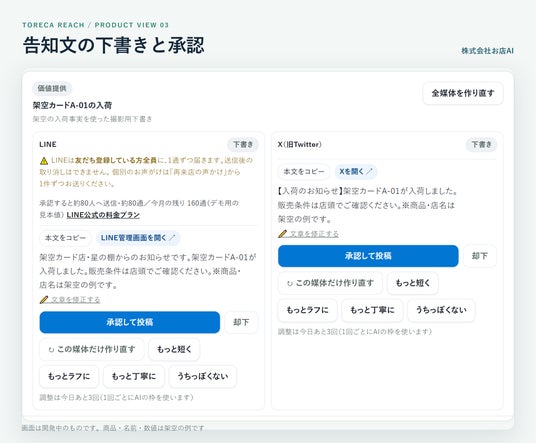This screenshot has width=536, height=443.
Task: Click the warning triangle icon in the LINE notice
Action: point(44,160)
